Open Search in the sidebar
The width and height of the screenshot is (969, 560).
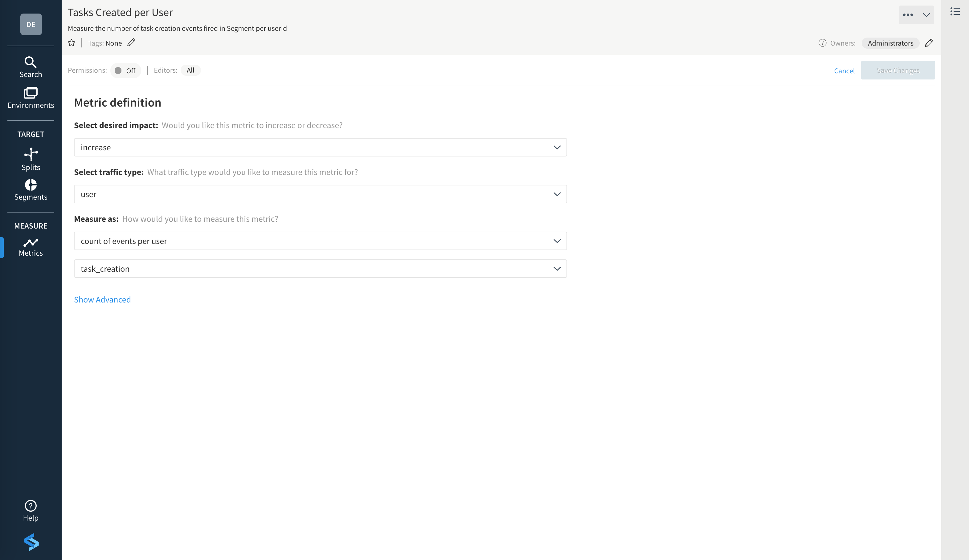(31, 67)
